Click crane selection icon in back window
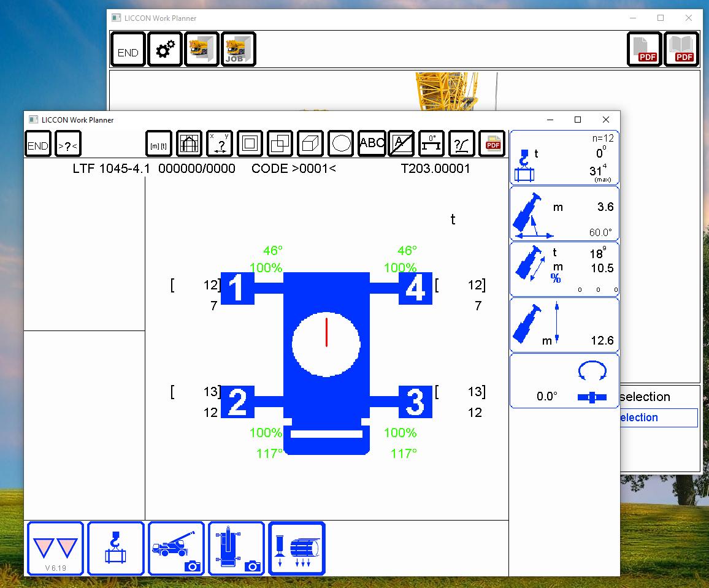Image resolution: width=709 pixels, height=588 pixels. pyautogui.click(x=202, y=49)
